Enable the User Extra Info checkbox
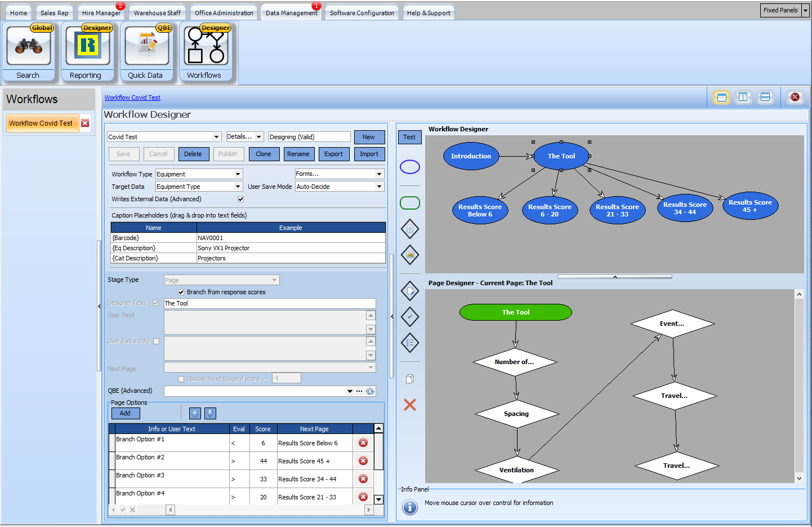812x527 pixels. (x=156, y=341)
